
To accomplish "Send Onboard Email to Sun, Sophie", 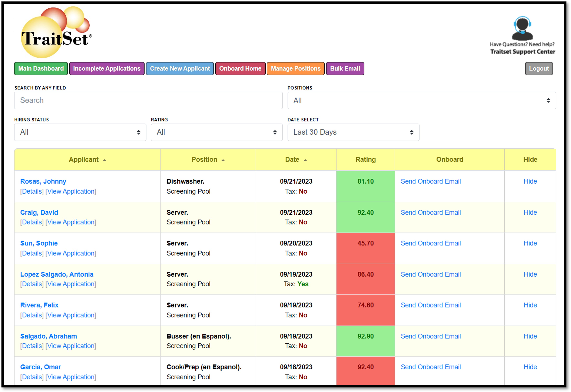I will (x=430, y=243).
